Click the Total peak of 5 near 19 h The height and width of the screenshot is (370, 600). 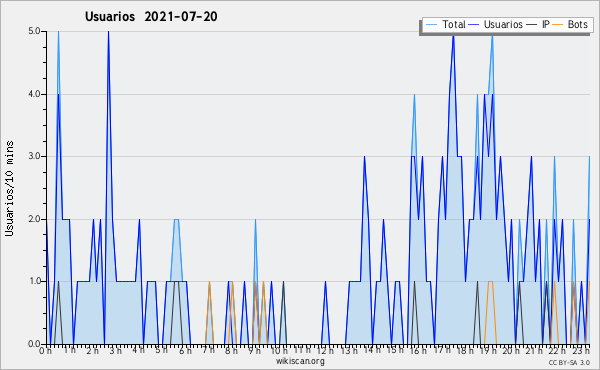[492, 35]
